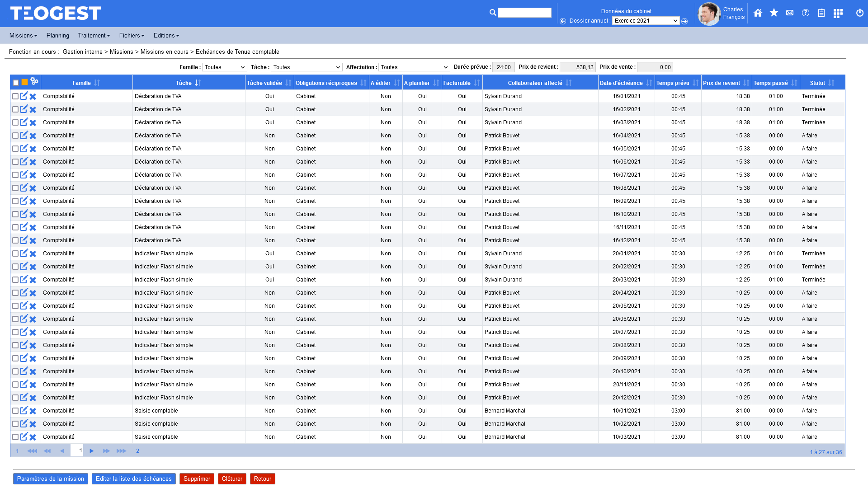Image resolution: width=868 pixels, height=488 pixels.
Task: Open the Famille filter dropdown
Action: click(x=224, y=67)
